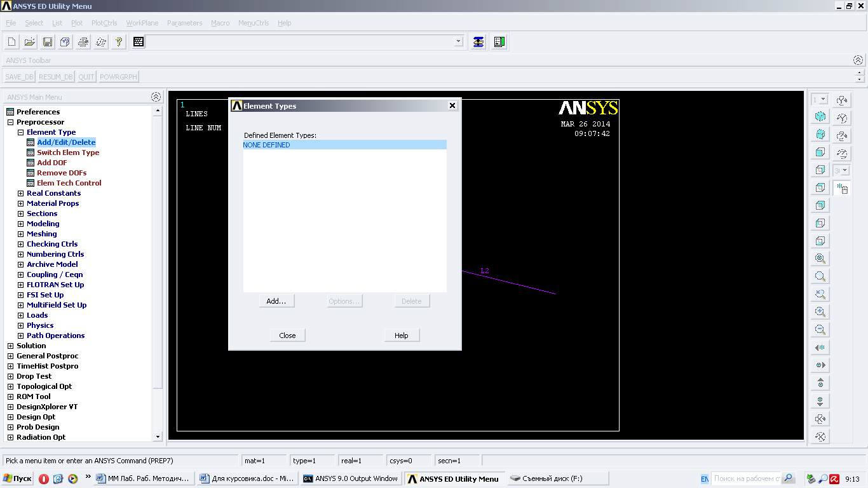Open the Plot menu
The height and width of the screenshot is (488, 868).
pos(77,23)
